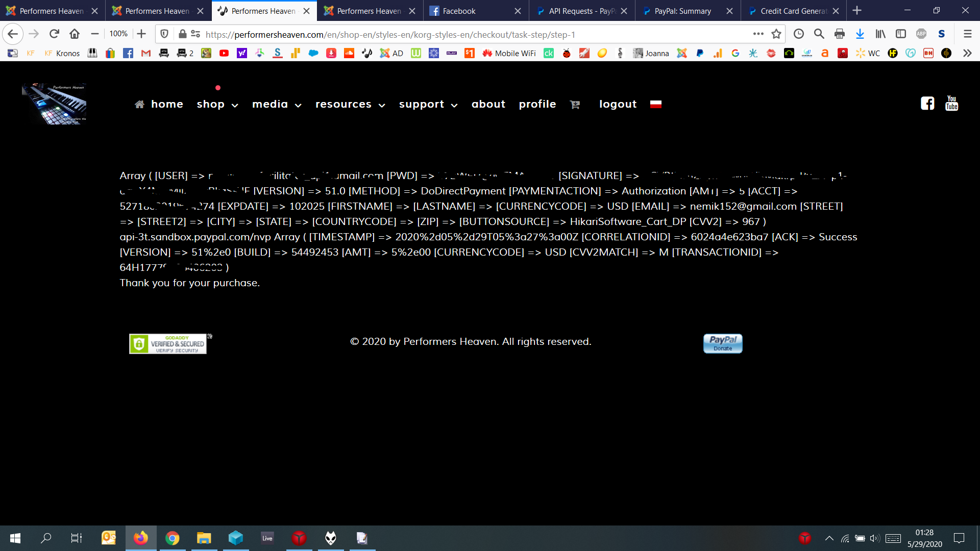Click the reload page button
This screenshot has width=980, height=551.
(54, 34)
